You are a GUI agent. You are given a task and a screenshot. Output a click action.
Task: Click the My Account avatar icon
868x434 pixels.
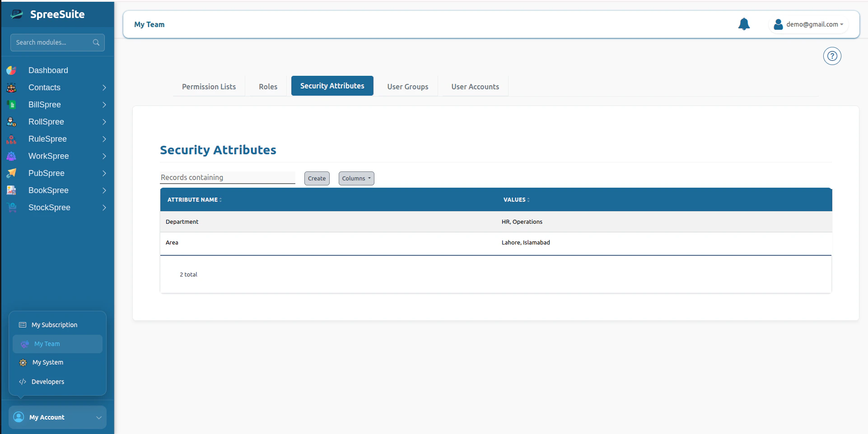[x=19, y=417]
